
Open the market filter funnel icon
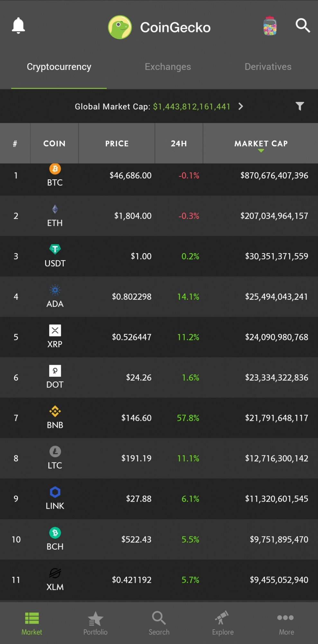click(300, 106)
